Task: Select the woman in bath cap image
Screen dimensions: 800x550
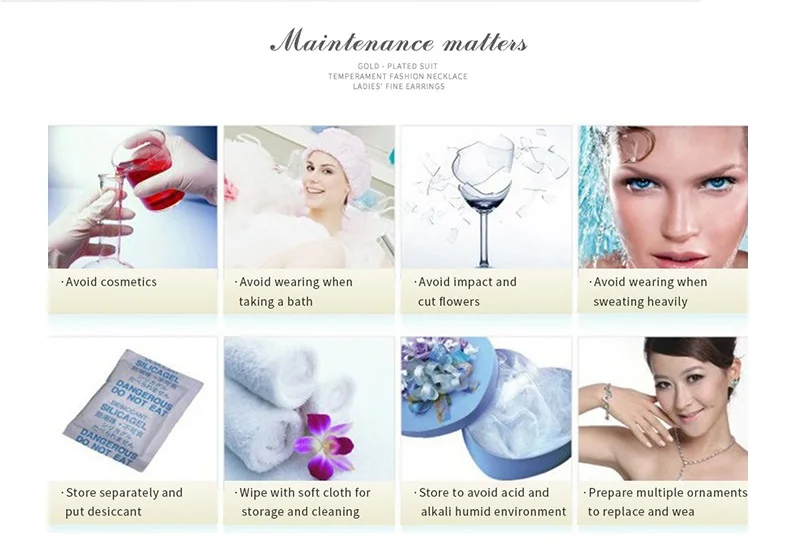Action: 309,197
